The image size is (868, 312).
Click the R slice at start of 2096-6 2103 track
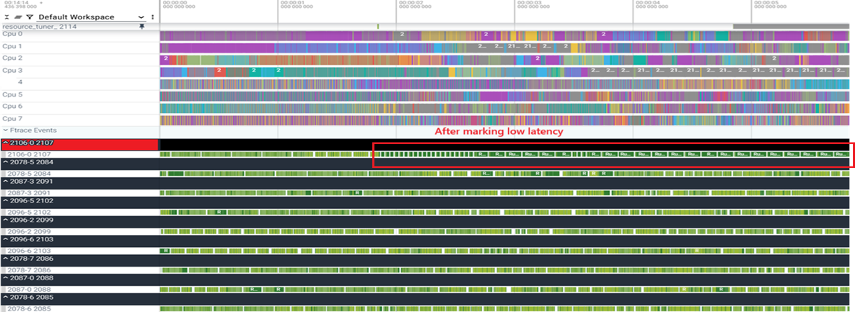tap(166, 250)
